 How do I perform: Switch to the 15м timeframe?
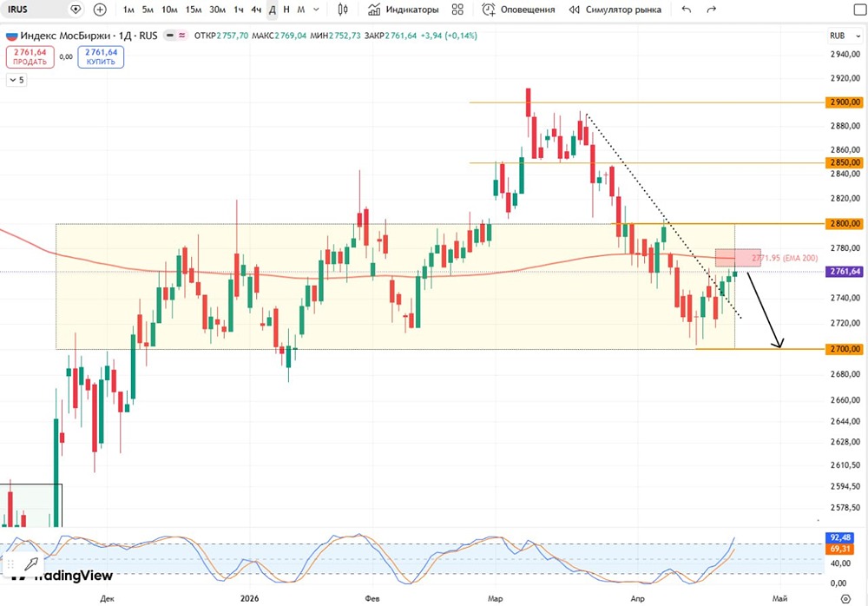click(x=194, y=10)
